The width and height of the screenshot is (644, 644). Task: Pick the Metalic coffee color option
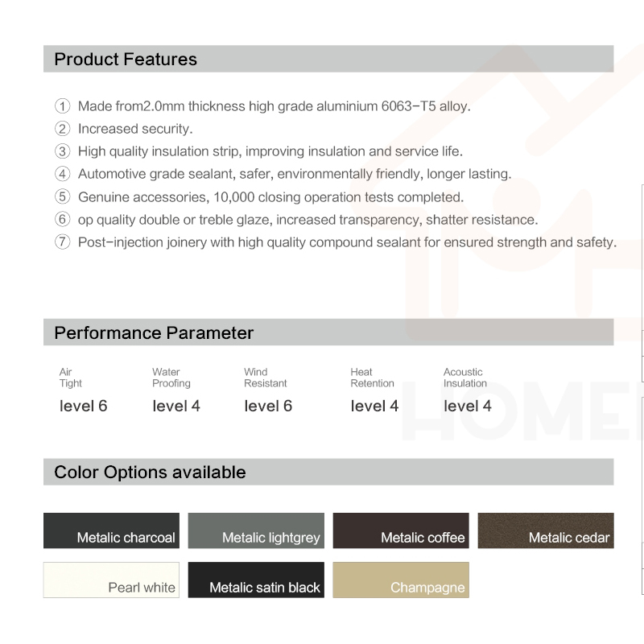(401, 530)
